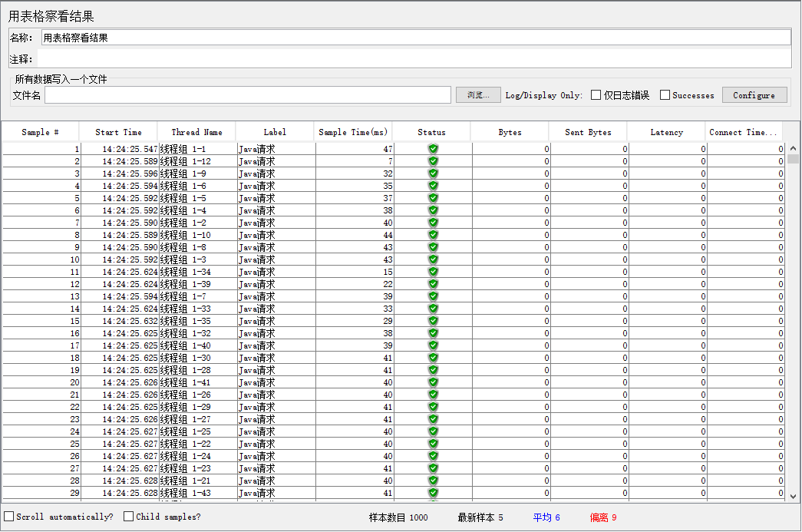
Task: Click the status icon in sample row 5
Action: coord(433,198)
